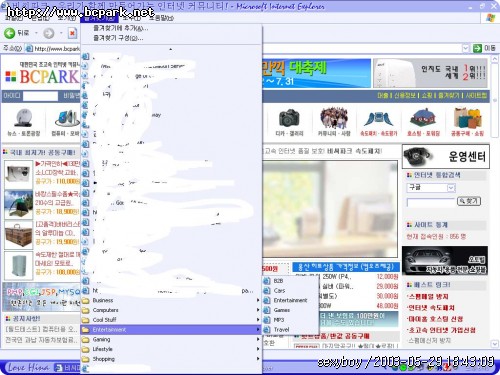Click the 사이트맵 link in top navigation
Image resolution: width=500 pixels, height=375 pixels.
tap(476, 96)
